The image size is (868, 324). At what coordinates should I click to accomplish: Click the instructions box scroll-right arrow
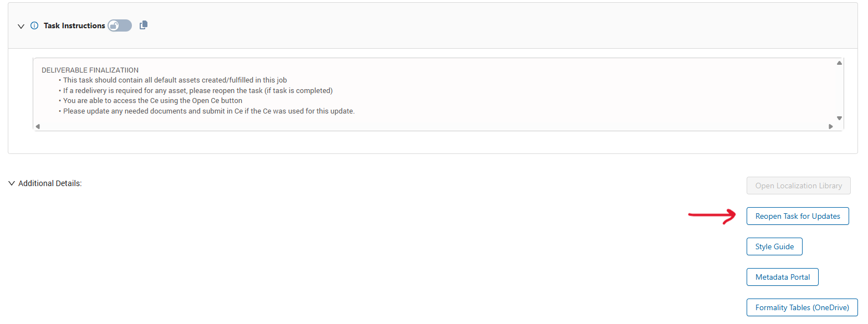tap(830, 126)
